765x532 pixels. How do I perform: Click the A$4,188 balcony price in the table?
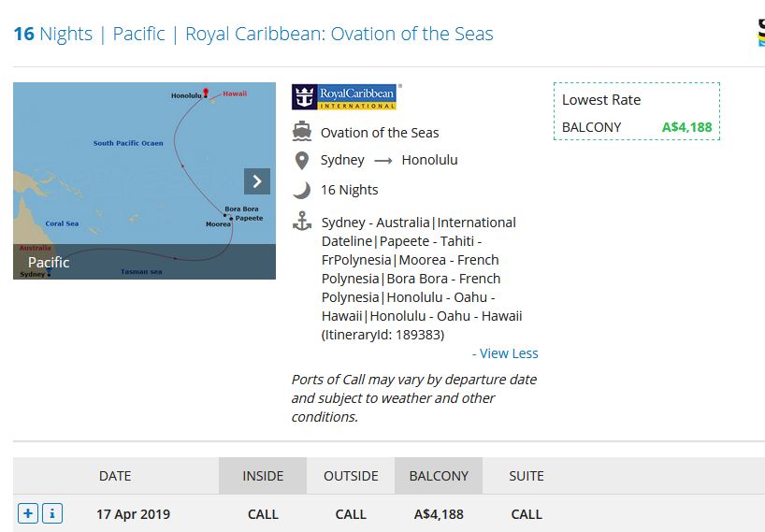439,514
